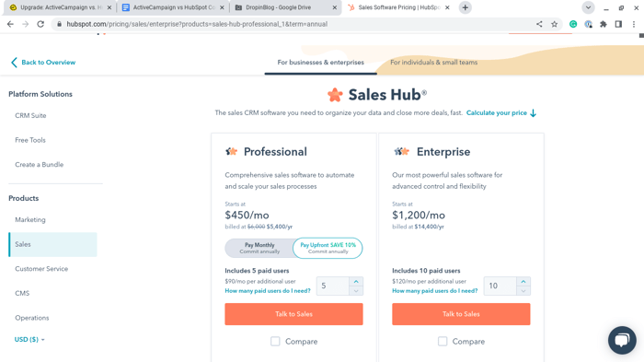Image resolution: width=644 pixels, height=362 pixels.
Task: Select CMS under Products
Action: coord(22,293)
